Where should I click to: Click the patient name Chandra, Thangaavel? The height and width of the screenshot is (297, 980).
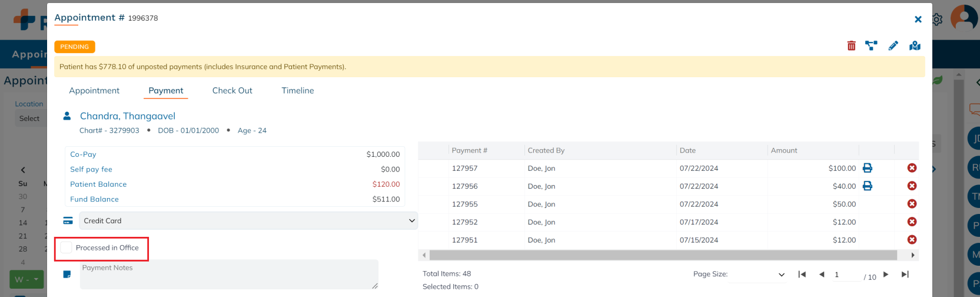128,116
